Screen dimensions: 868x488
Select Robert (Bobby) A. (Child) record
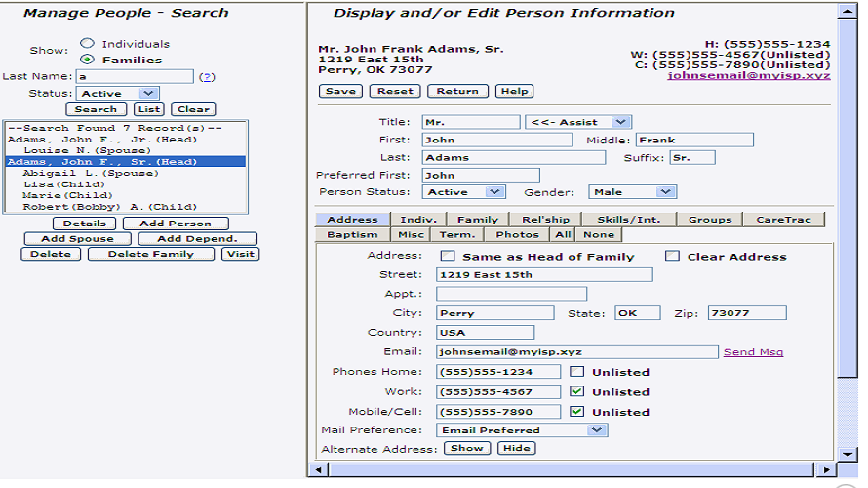(x=126, y=207)
